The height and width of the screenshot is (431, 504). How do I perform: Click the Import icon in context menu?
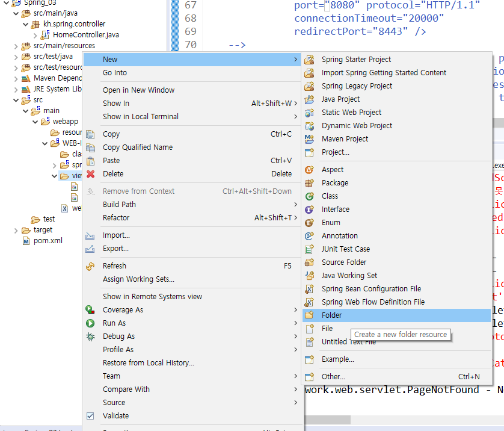tap(90, 236)
